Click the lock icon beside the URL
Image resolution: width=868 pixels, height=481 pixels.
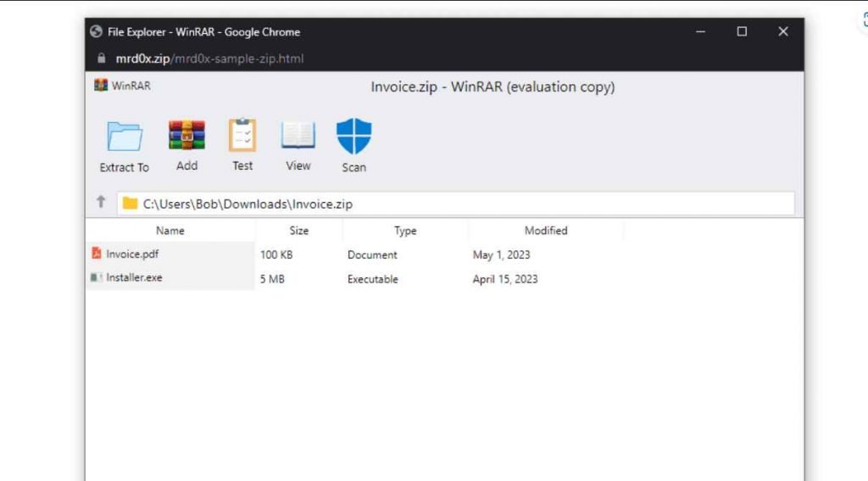tap(102, 59)
